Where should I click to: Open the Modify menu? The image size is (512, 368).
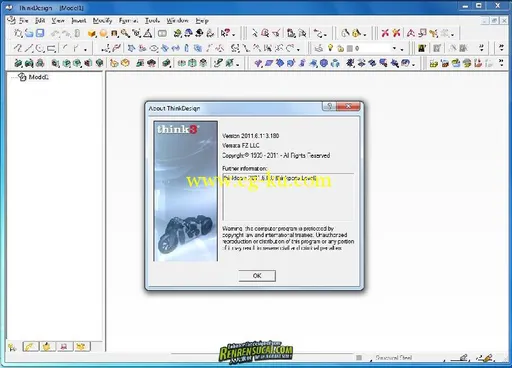102,21
